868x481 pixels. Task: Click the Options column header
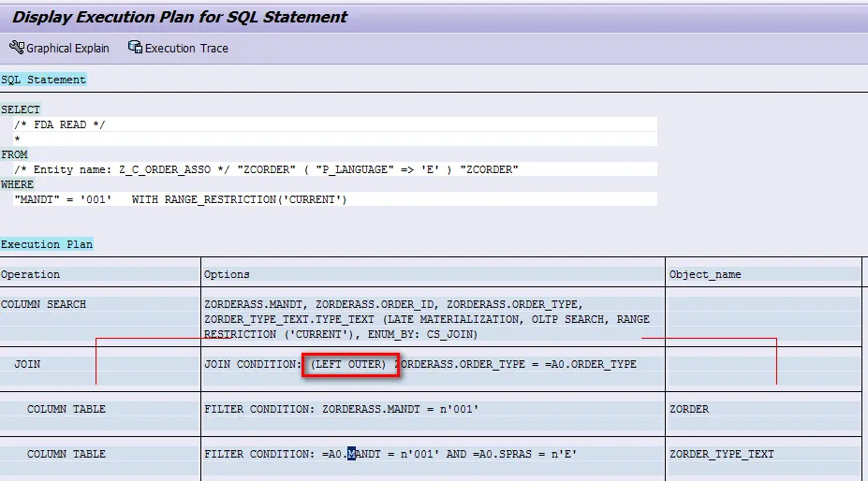click(x=227, y=274)
